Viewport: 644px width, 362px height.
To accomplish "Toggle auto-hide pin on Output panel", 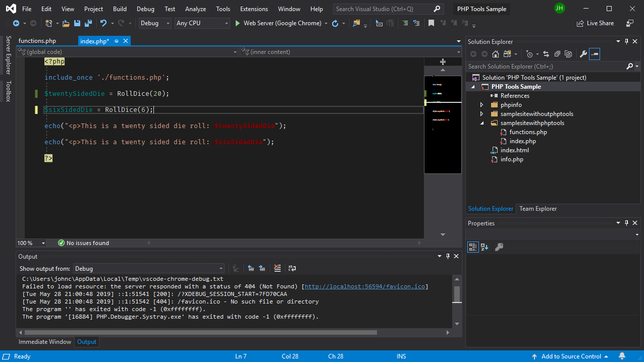I will tap(448, 257).
